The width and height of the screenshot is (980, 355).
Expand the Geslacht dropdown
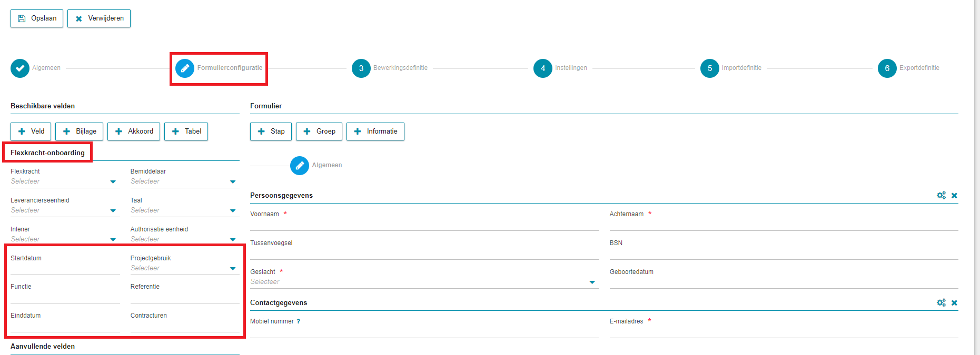[x=592, y=282]
